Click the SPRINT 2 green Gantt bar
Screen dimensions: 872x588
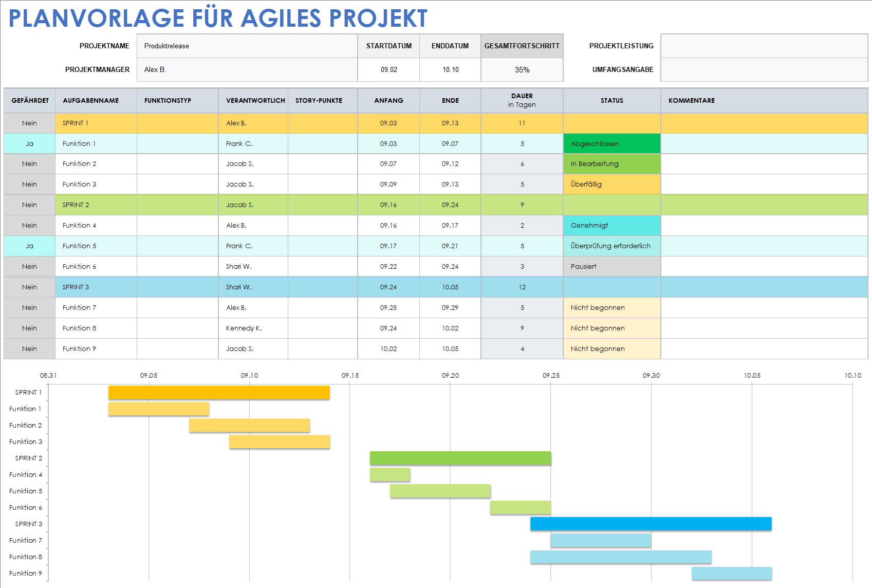[460, 458]
